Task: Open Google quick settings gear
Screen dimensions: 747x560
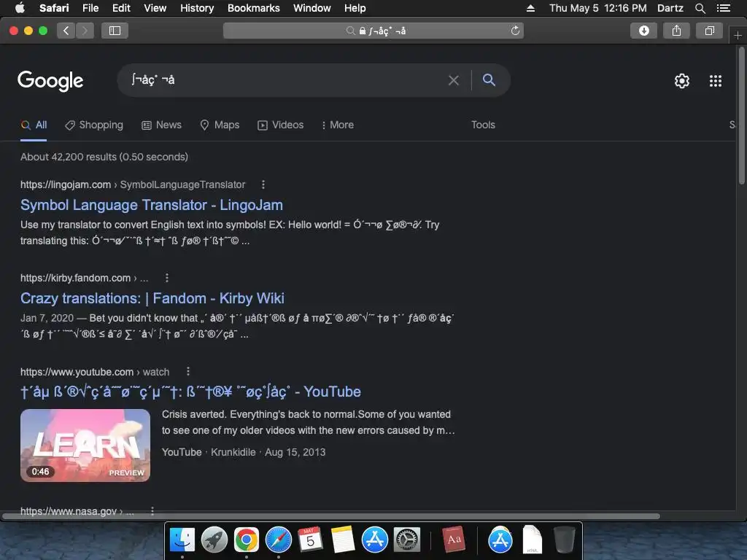Action: pos(682,81)
